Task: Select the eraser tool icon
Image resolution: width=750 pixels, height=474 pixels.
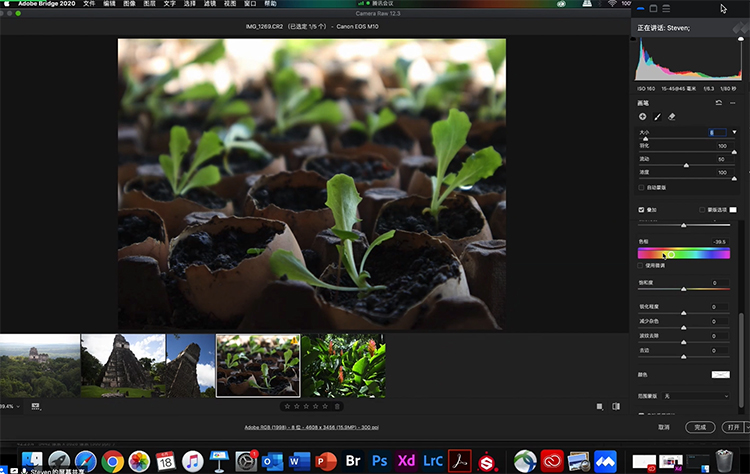Action: click(672, 116)
